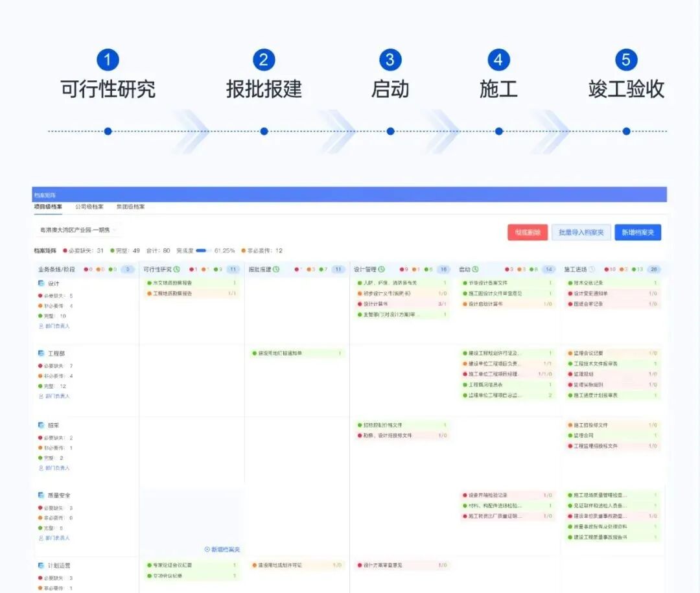Switch to the 公司级档案 tab
The width and height of the screenshot is (700, 593).
(89, 207)
